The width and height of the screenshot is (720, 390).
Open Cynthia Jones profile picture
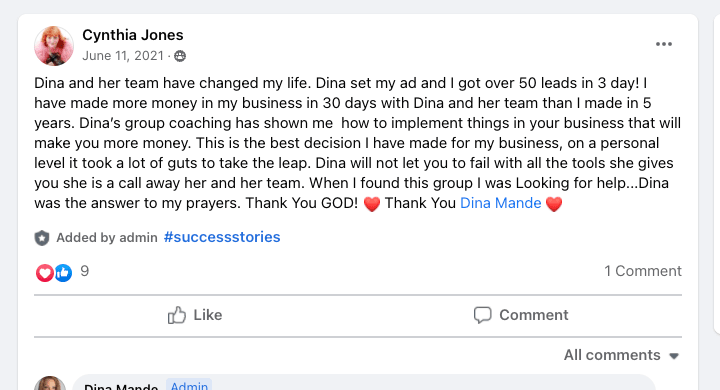[54, 46]
